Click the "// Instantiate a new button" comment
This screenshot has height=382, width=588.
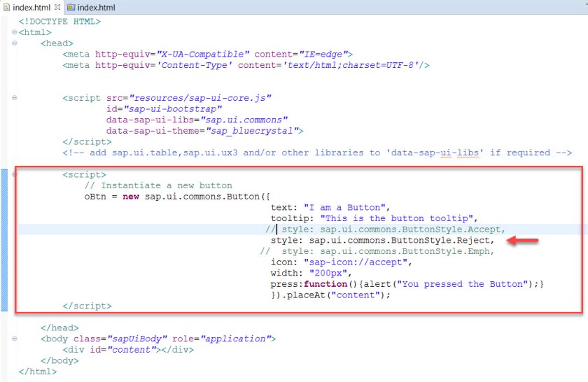click(x=158, y=185)
